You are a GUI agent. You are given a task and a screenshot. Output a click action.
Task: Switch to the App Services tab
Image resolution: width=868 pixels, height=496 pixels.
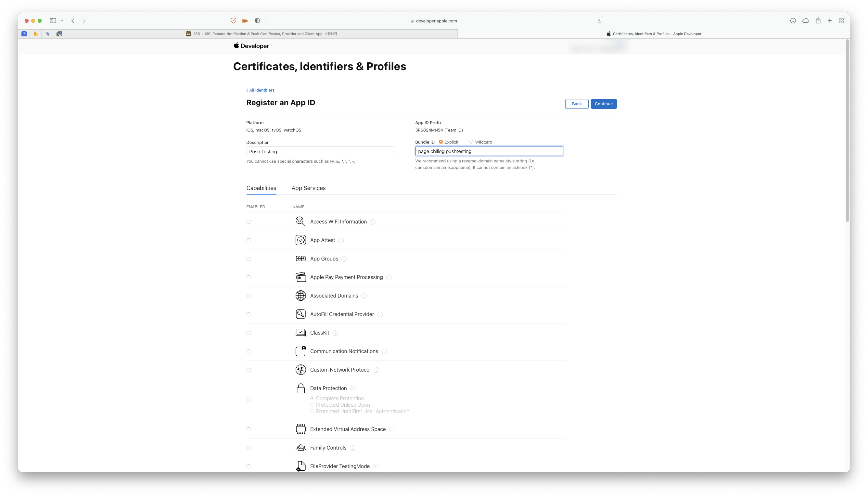pyautogui.click(x=308, y=188)
